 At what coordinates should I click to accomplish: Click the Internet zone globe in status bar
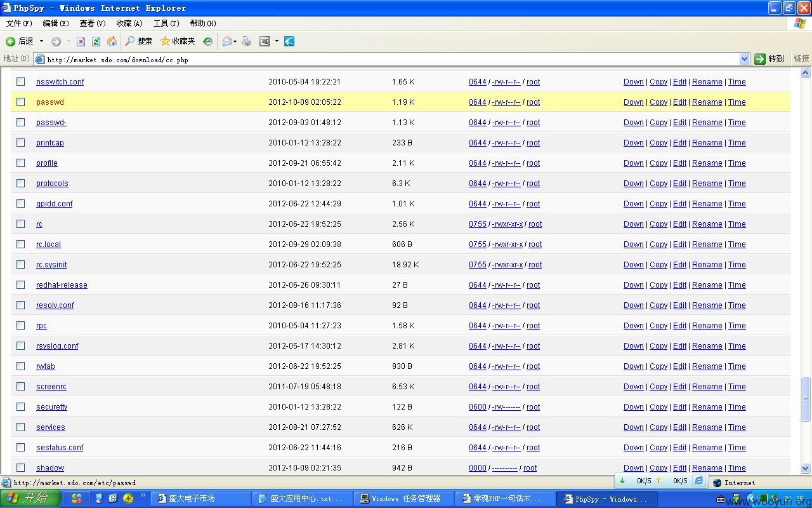(x=717, y=483)
